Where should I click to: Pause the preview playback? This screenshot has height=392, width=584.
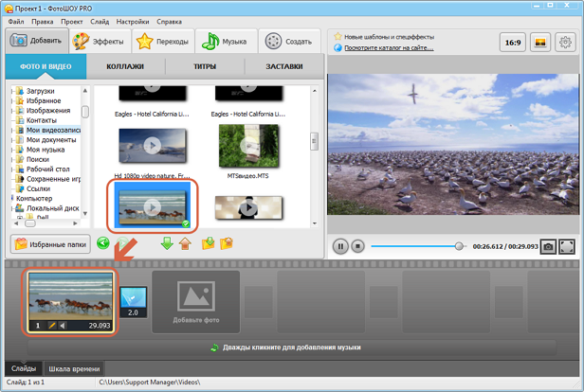coord(340,246)
